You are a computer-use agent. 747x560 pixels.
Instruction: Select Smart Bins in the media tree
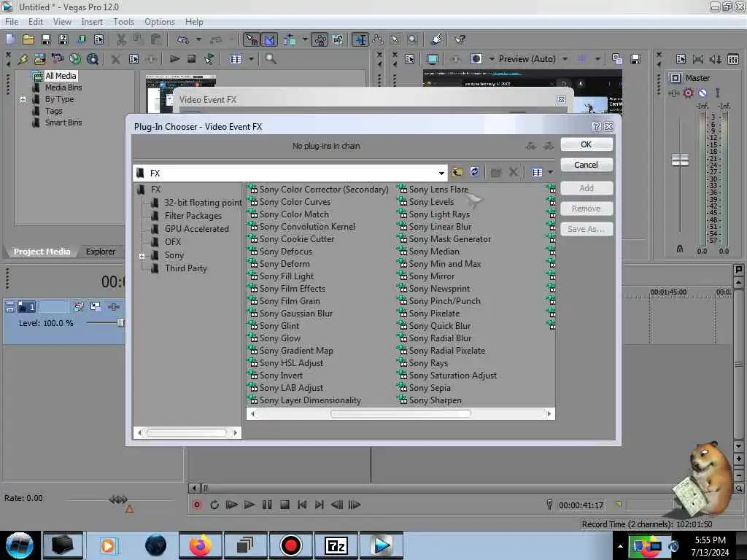tap(63, 122)
